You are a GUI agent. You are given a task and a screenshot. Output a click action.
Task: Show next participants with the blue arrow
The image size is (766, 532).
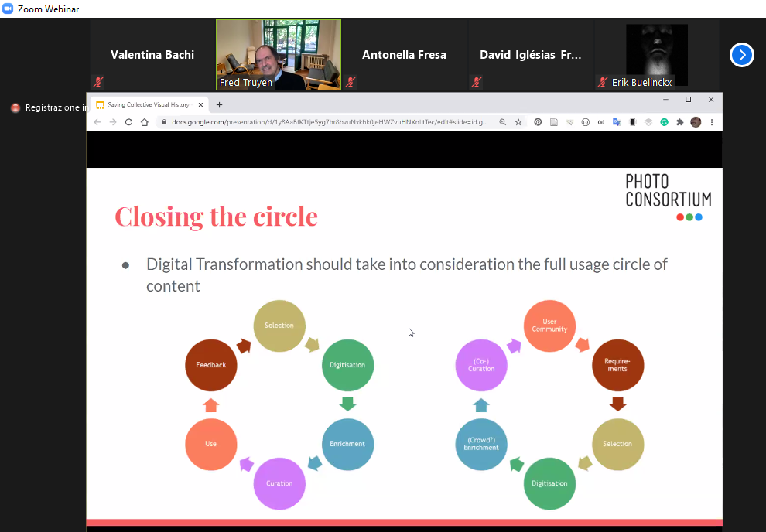741,55
